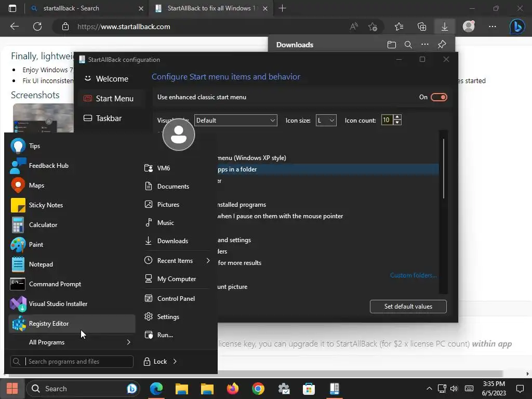The width and height of the screenshot is (532, 399).
Task: Open more options in Downloads panel
Action: click(425, 45)
